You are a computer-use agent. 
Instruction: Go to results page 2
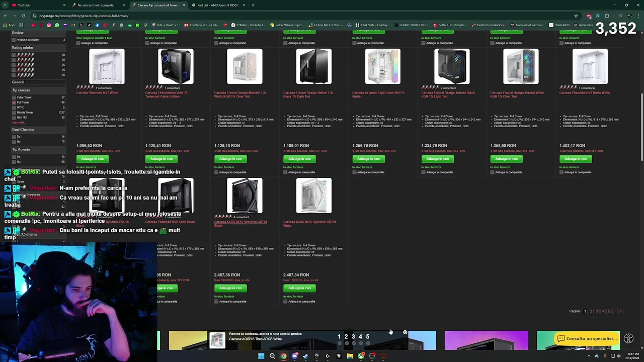591,312
